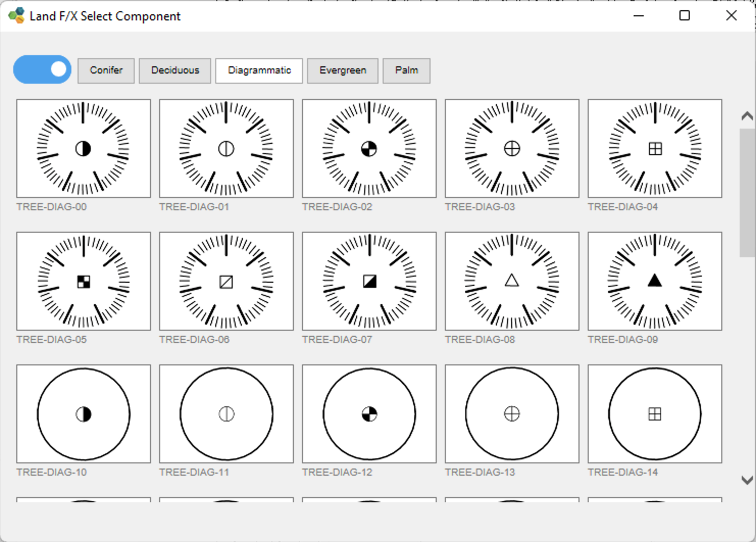Pick the TREE-DIAG-12 plain circle symbol
This screenshot has width=756, height=542.
[369, 414]
